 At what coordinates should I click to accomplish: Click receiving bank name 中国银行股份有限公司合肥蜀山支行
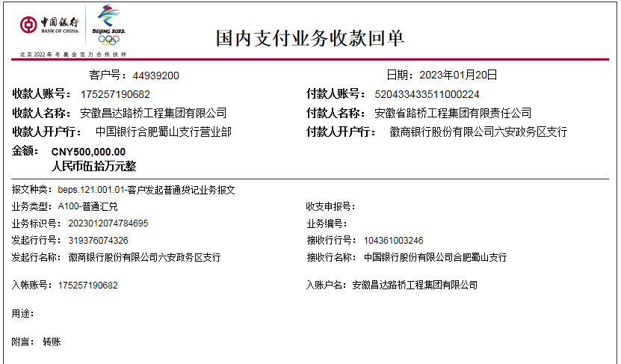[x=435, y=257]
